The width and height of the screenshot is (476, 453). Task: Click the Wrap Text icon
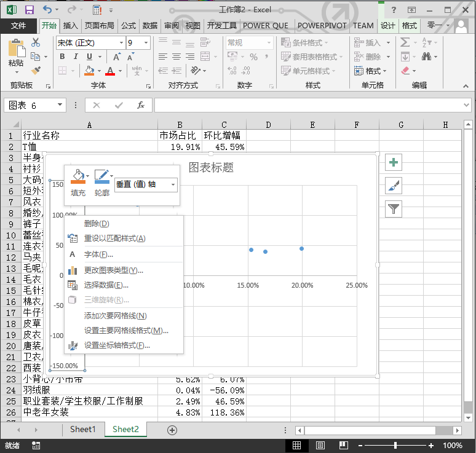pyautogui.click(x=205, y=42)
